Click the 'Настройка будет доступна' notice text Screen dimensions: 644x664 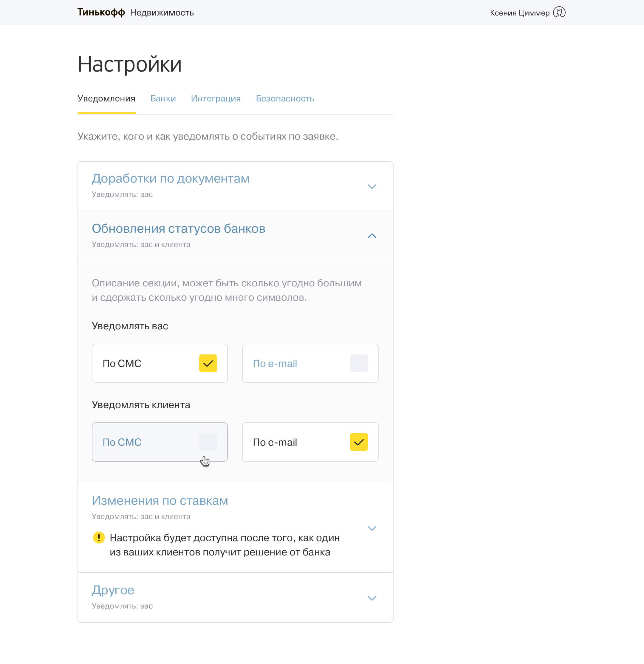tap(225, 545)
